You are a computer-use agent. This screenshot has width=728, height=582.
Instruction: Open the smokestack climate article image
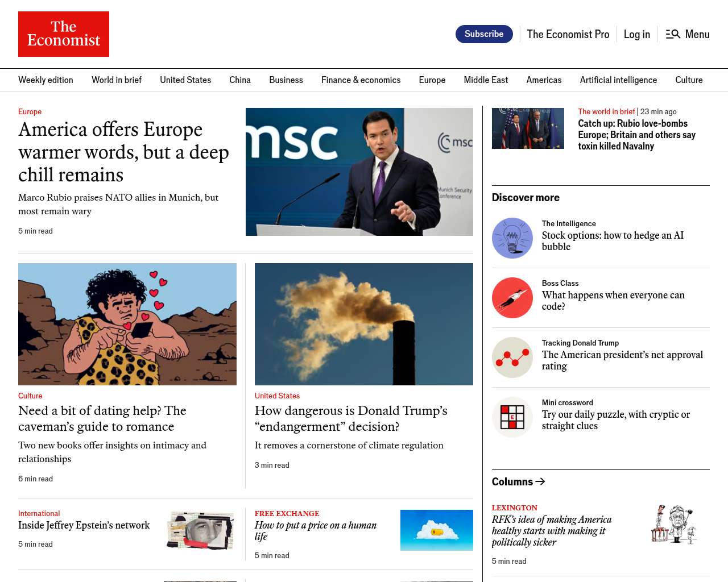coord(363,324)
